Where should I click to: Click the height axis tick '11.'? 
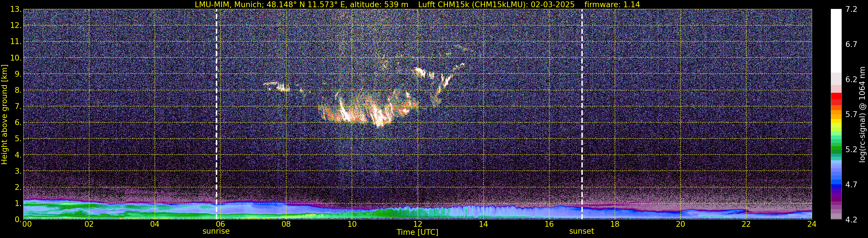tap(16, 42)
